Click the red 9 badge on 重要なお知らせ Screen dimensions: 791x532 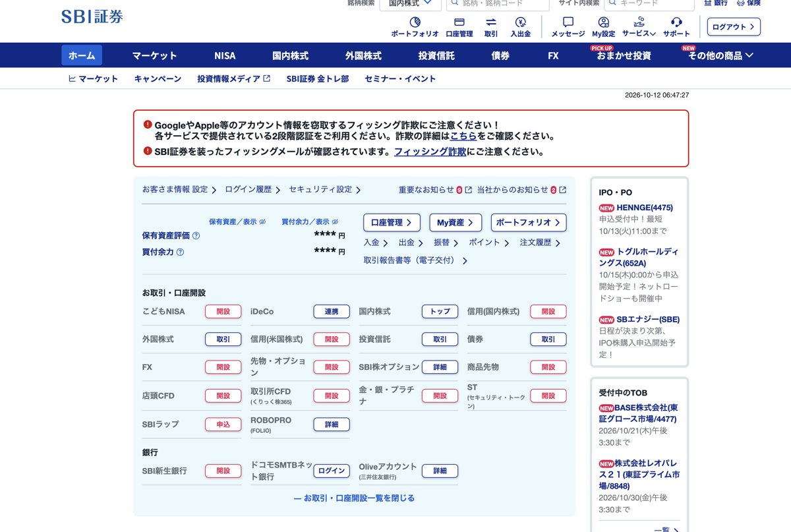[x=459, y=190]
